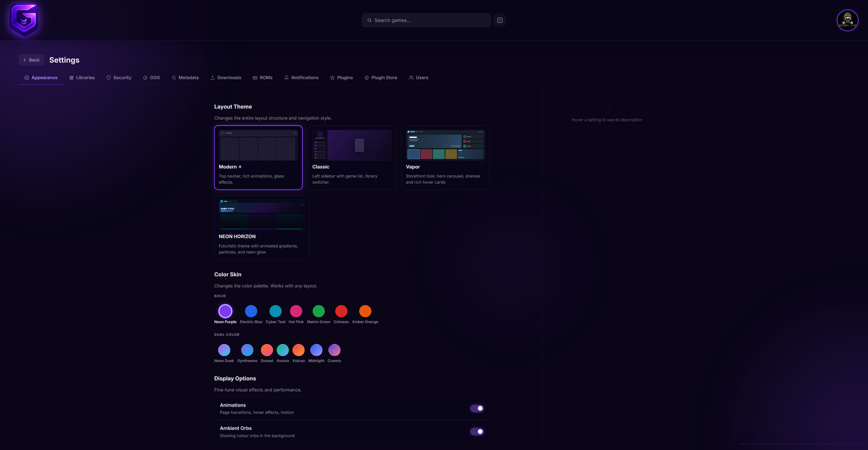Open the Metadata tab

(186, 78)
